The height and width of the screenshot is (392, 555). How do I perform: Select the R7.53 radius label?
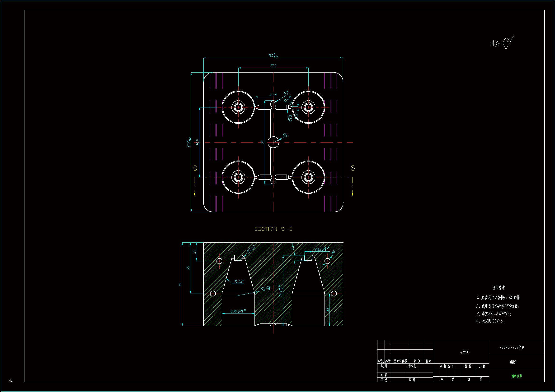251,249
